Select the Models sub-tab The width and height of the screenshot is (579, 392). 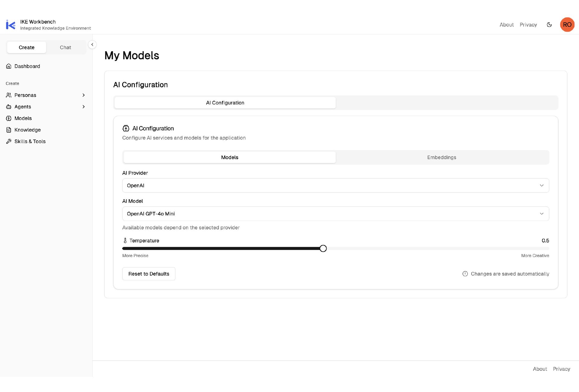pos(229,157)
